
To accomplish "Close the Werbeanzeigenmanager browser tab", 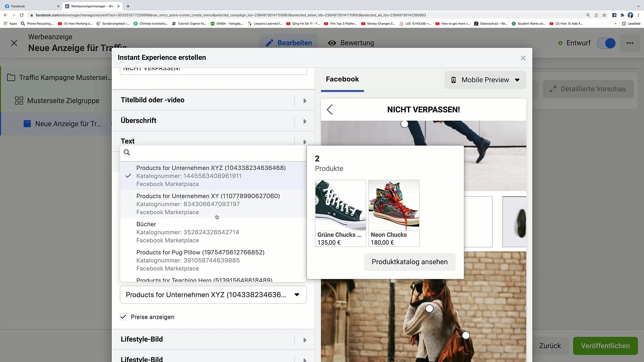I will (x=118, y=6).
